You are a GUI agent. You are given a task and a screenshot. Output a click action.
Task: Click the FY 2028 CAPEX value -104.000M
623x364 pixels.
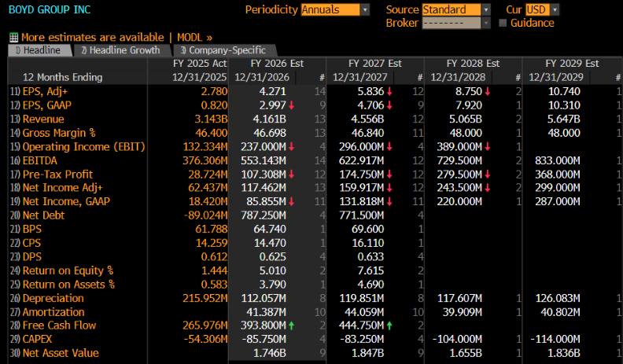pyautogui.click(x=457, y=340)
